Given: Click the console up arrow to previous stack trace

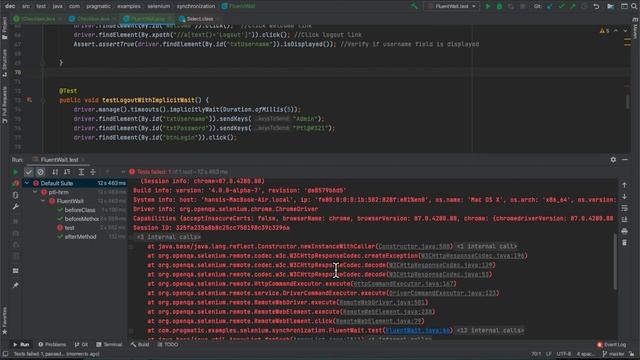Looking at the screenshot, I should (624, 185).
